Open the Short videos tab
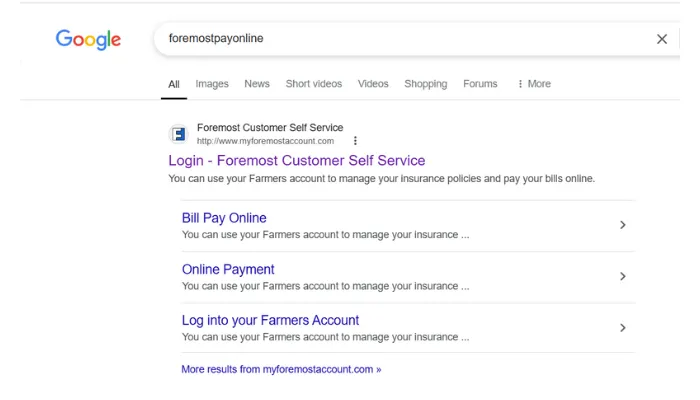Image resolution: width=700 pixels, height=400 pixels. point(313,84)
